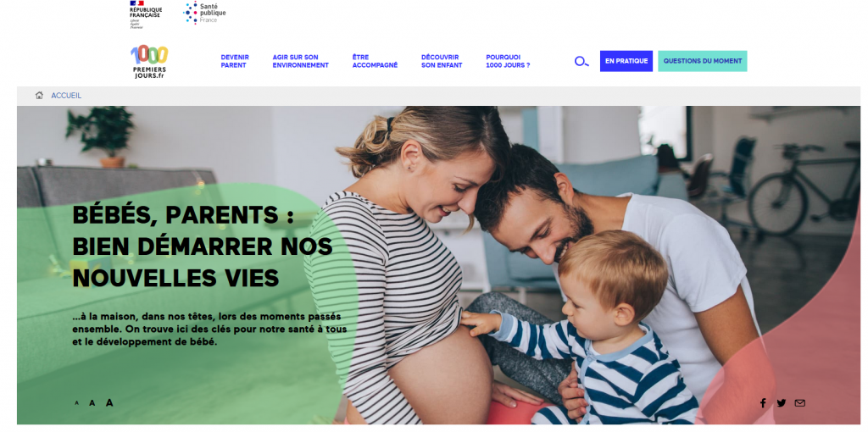Screen dimensions: 868x432
Task: Click the Questions du moment button
Action: coord(703,61)
